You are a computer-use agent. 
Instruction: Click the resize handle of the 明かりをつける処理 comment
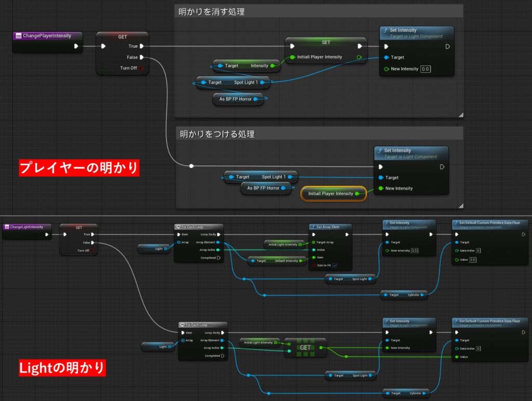tap(461, 206)
